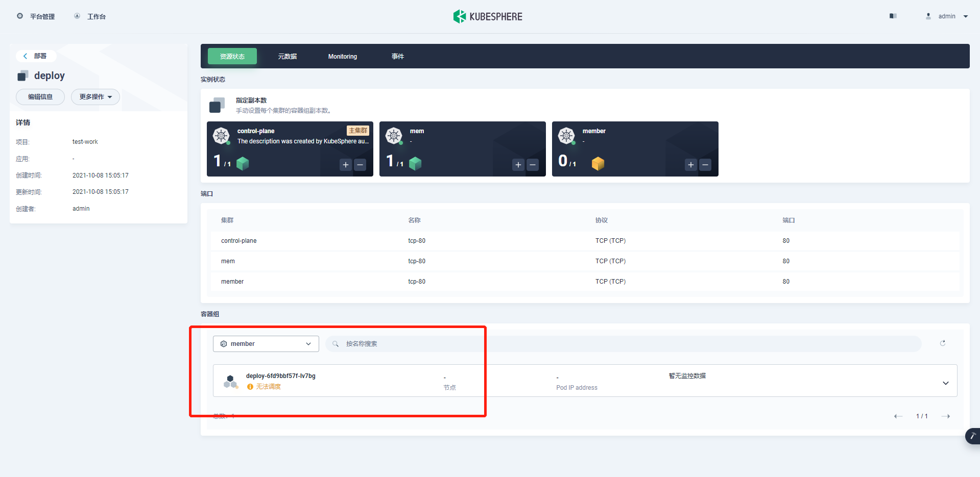The image size is (980, 477).
Task: Increase replicas for mem cluster
Action: pyautogui.click(x=518, y=165)
